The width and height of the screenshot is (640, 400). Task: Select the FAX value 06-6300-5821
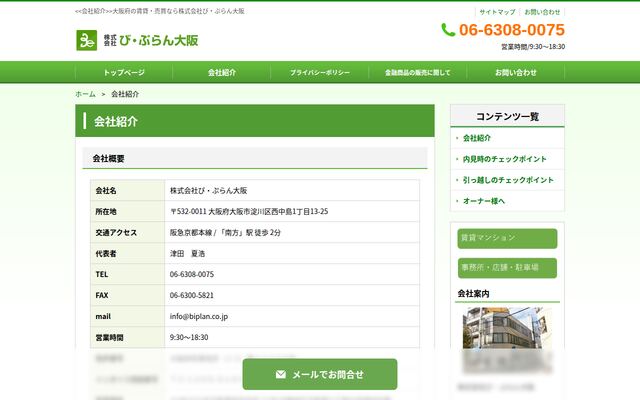192,295
